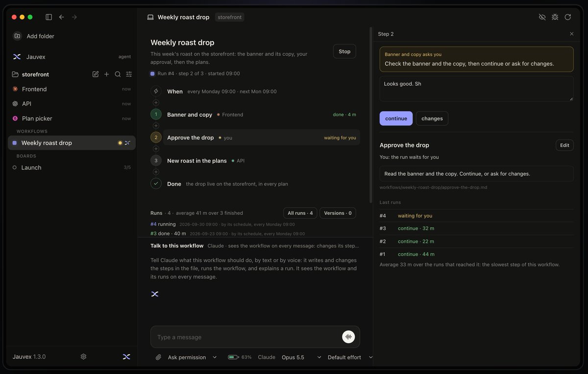Open the Opus 5.5 model dropdown

[301, 357]
